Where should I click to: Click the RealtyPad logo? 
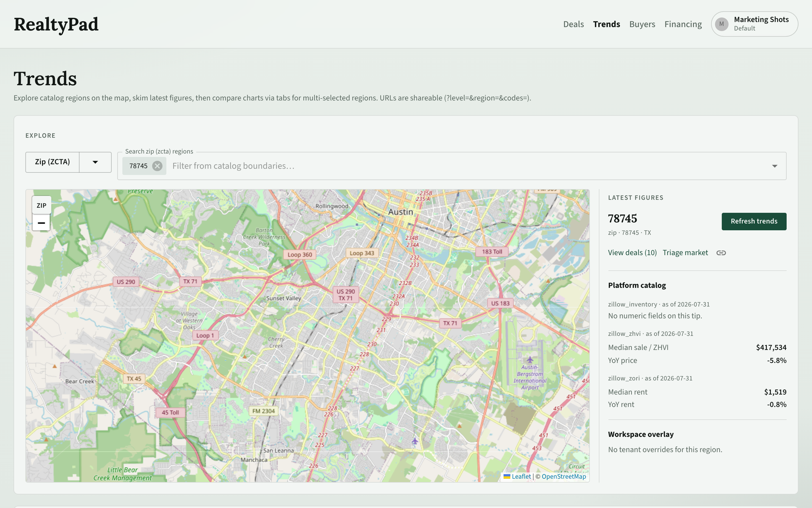(56, 24)
